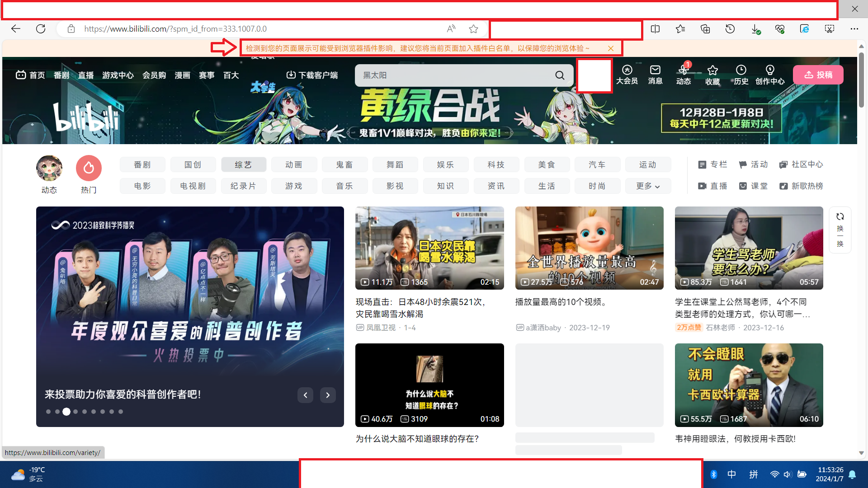Open the 历史 watch history icon
Screen dimensions: 868x488
(x=741, y=75)
